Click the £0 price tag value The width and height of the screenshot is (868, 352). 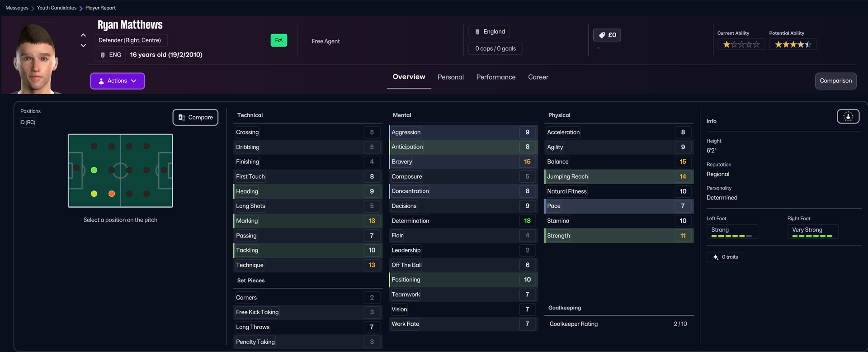click(x=607, y=35)
